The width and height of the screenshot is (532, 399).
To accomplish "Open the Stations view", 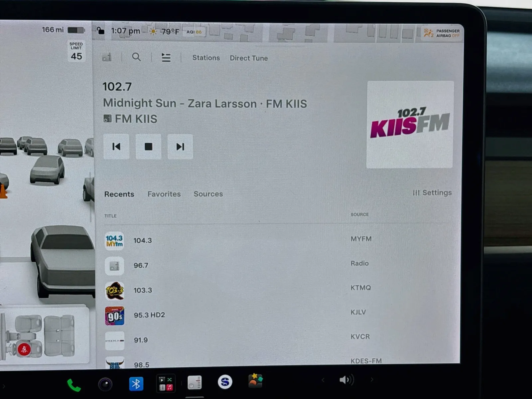I will 206,58.
